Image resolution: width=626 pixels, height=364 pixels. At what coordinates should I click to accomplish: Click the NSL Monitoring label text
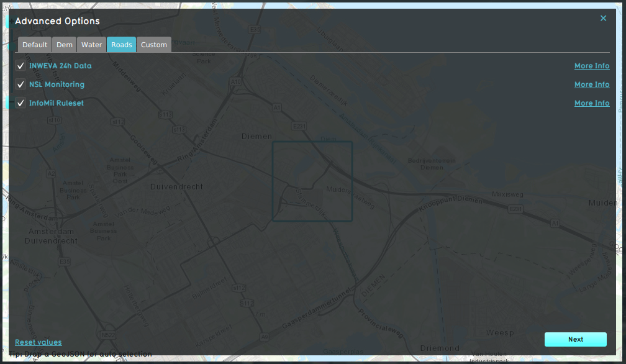[57, 84]
